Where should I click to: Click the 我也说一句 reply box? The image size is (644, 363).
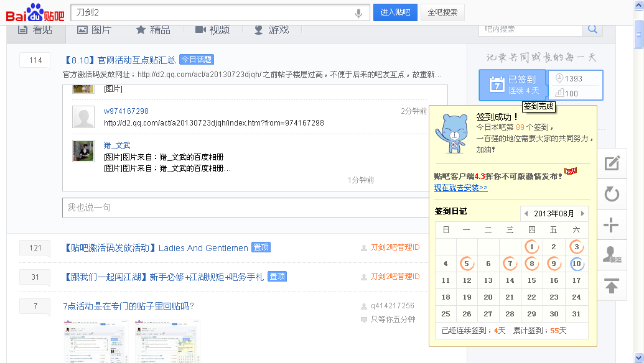pos(245,208)
